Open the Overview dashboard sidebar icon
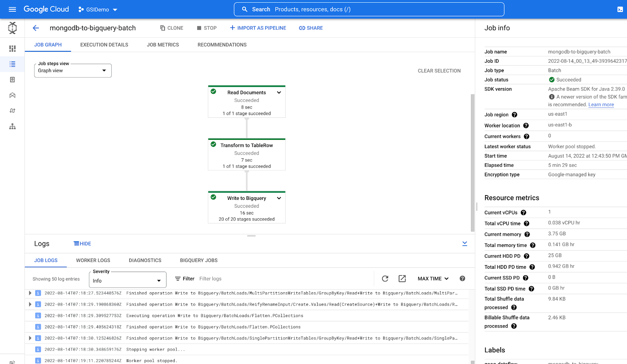This screenshot has width=627, height=364. coord(13,49)
